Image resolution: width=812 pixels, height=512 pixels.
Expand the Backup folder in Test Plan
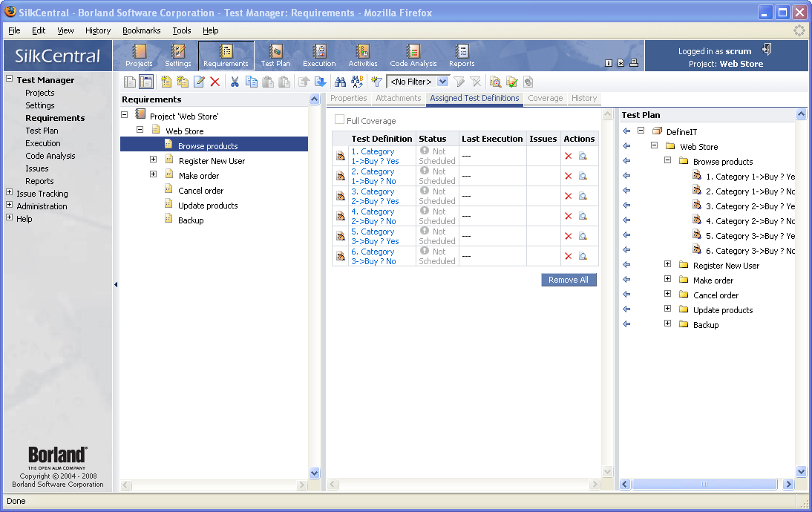coord(667,324)
